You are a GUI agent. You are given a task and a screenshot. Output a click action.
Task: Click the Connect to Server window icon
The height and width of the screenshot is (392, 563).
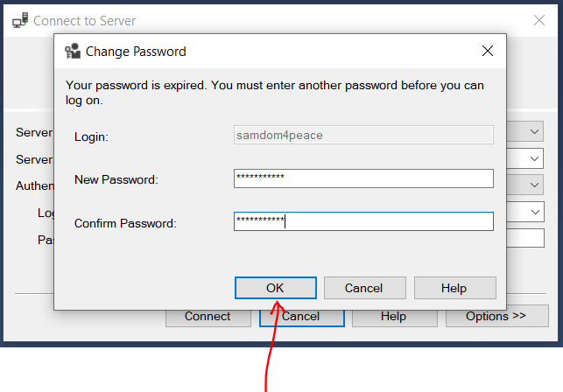19,20
